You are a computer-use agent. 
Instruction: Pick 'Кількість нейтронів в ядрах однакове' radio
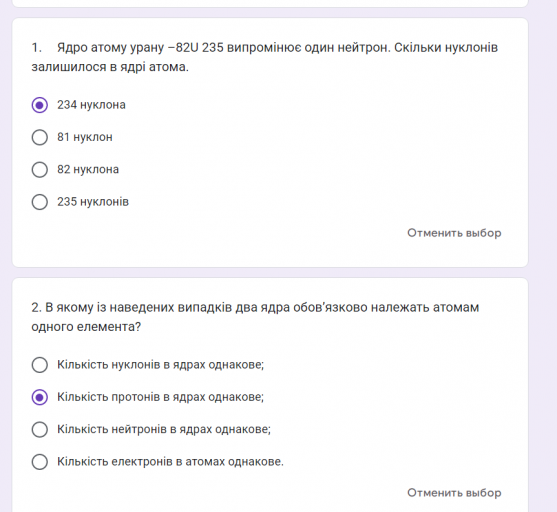pyautogui.click(x=39, y=429)
